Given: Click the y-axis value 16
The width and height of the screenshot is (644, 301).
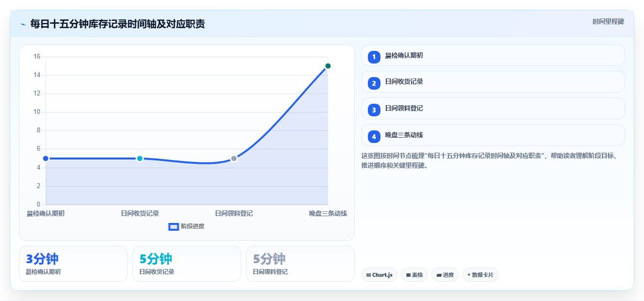Looking at the screenshot, I should click(37, 57).
